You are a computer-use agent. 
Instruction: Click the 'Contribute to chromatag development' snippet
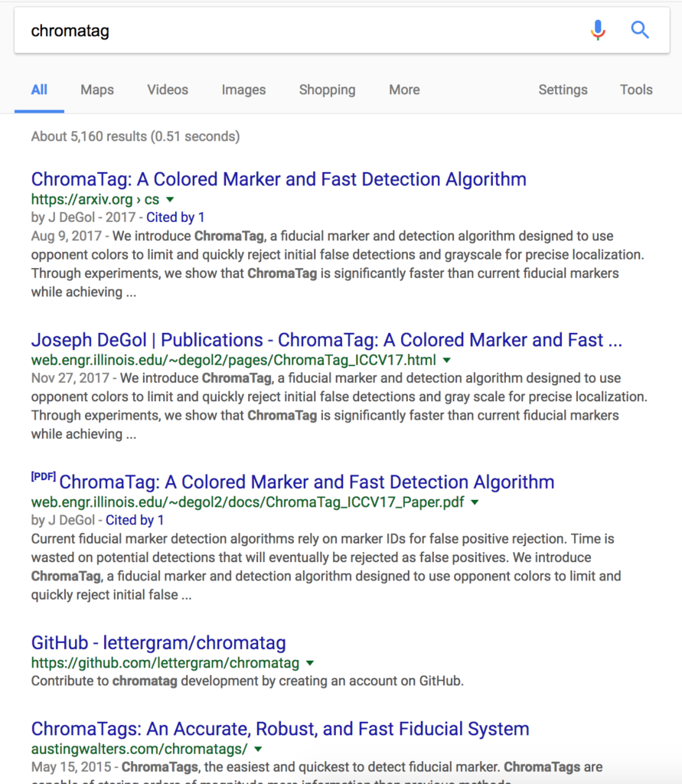point(247,681)
